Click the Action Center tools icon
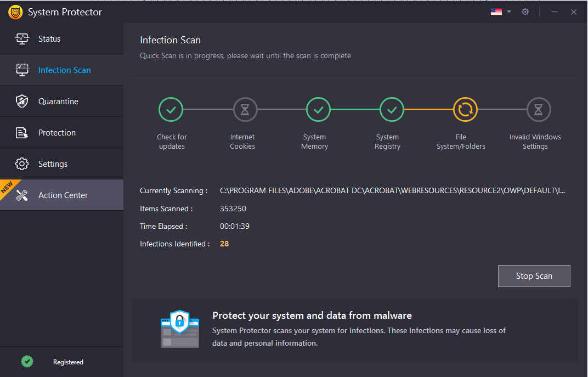The width and height of the screenshot is (588, 377). point(22,195)
